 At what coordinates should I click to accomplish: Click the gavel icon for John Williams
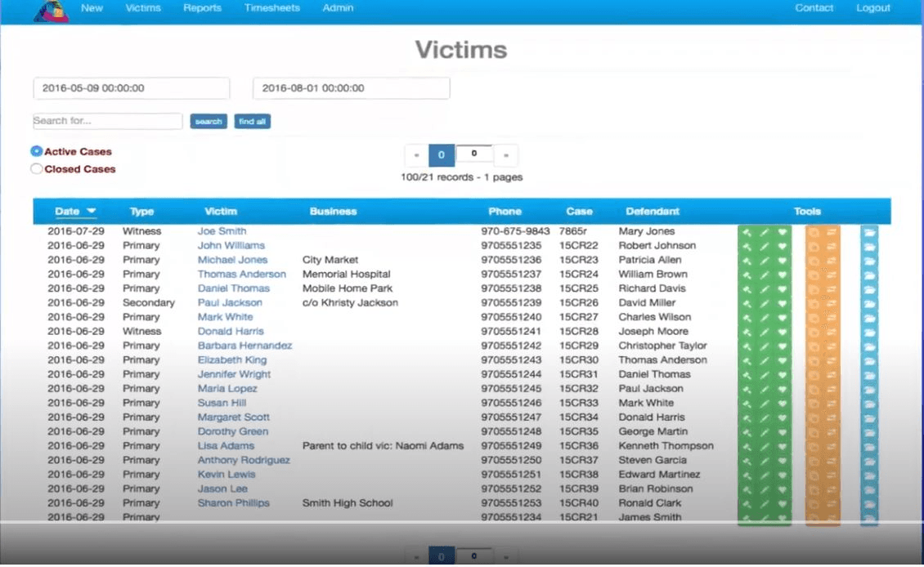(747, 246)
